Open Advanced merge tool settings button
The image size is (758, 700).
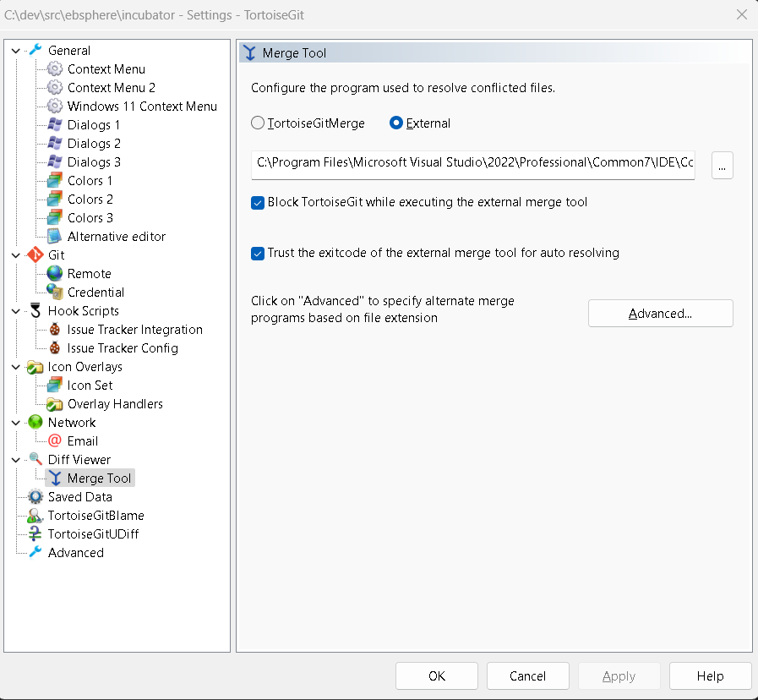tap(660, 314)
